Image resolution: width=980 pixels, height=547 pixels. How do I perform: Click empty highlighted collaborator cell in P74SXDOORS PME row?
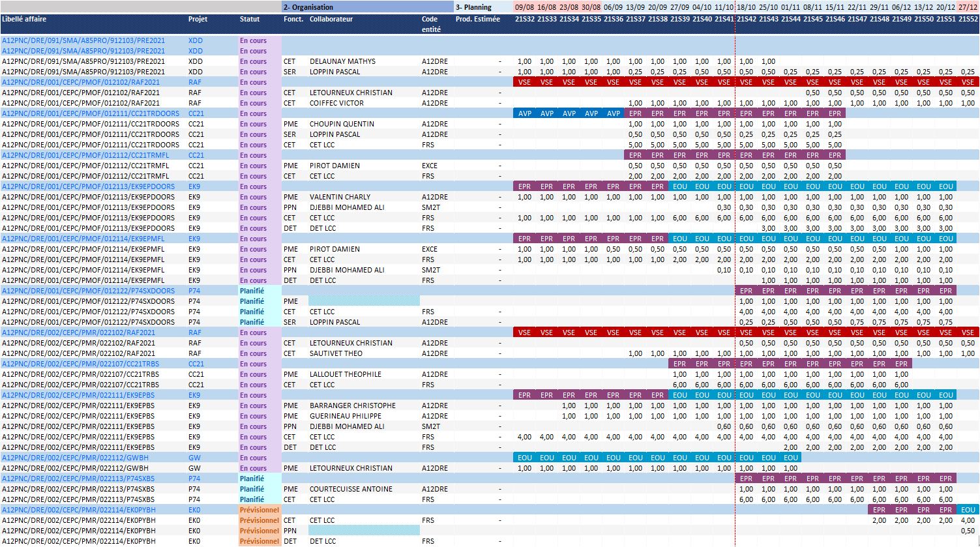pyautogui.click(x=363, y=301)
